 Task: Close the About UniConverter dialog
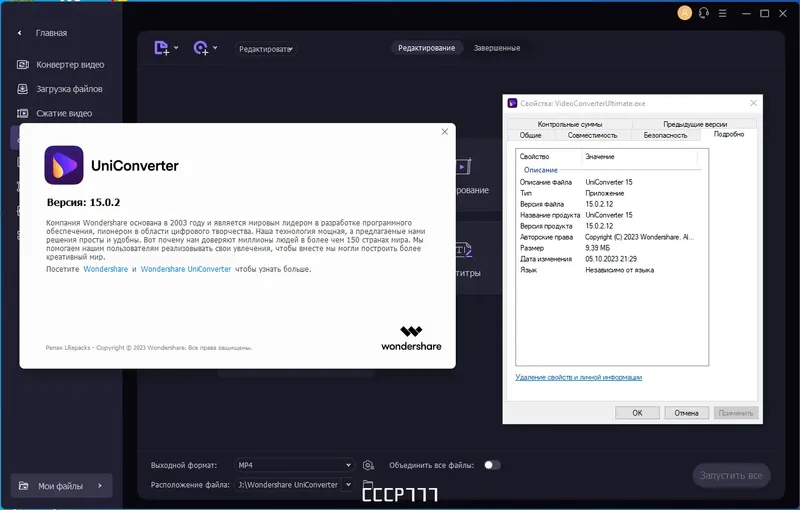click(x=444, y=132)
